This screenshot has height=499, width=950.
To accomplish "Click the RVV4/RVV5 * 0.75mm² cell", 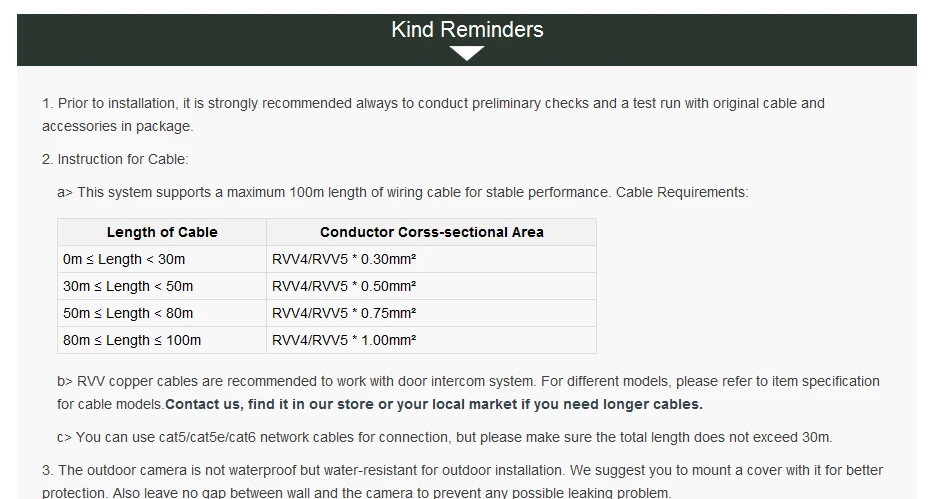I will click(x=431, y=313).
